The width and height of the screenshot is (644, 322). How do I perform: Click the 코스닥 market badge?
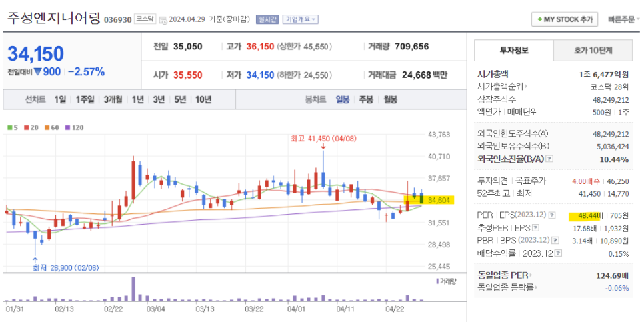pos(145,19)
